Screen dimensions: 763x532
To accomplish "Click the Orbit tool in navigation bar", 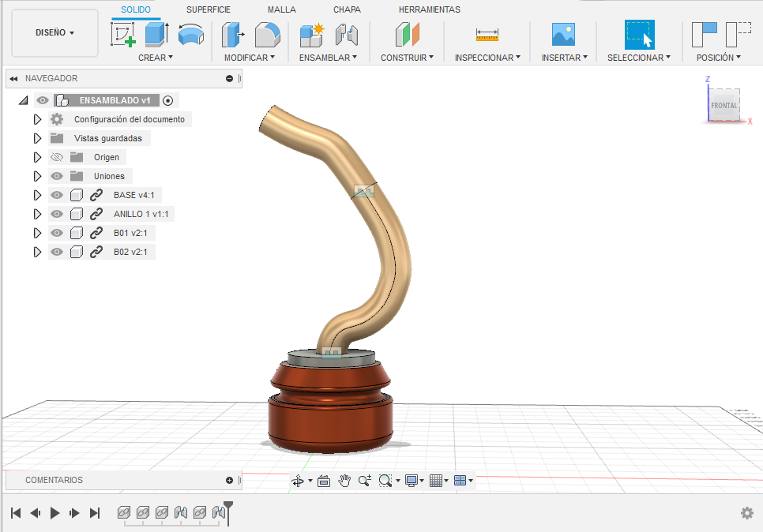I will (298, 481).
